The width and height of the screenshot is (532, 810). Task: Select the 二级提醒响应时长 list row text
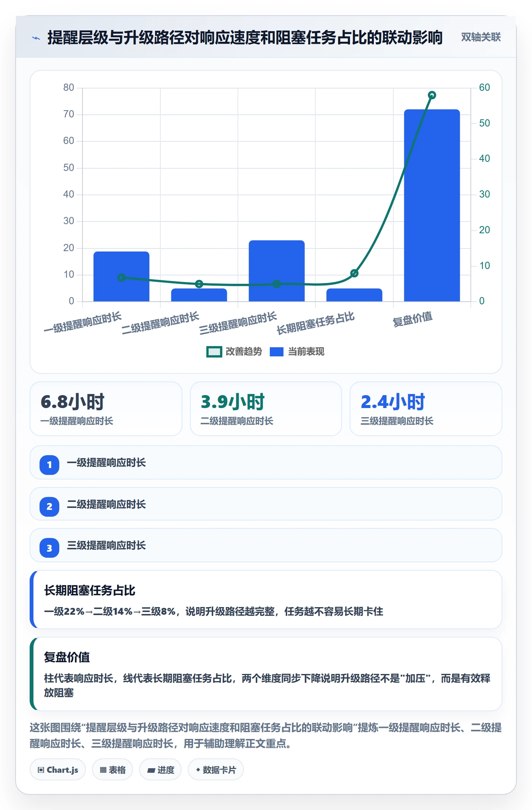106,505
